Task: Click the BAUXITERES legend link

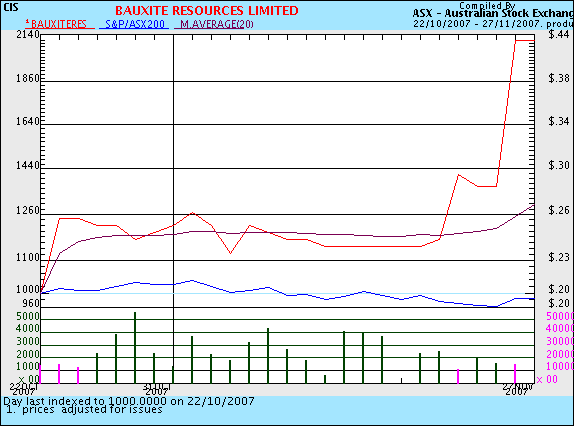Action: coord(59,24)
